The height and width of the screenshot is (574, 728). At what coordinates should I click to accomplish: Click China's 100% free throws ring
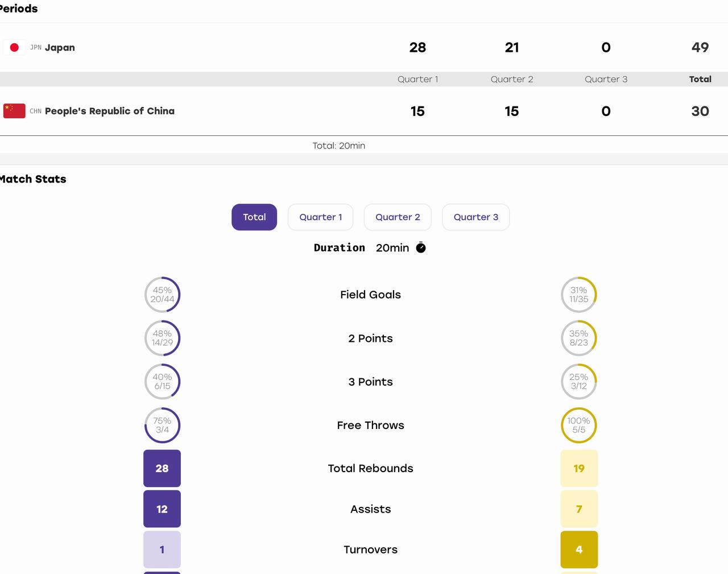[x=579, y=426]
